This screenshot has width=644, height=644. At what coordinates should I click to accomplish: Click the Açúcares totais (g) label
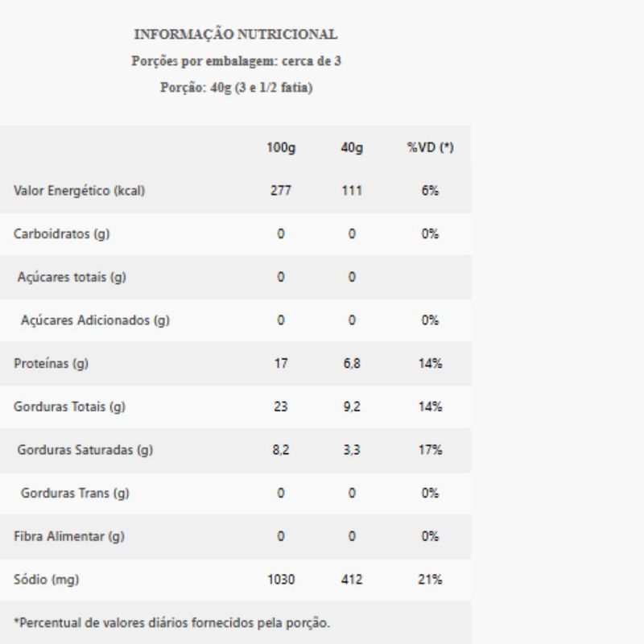(72, 277)
